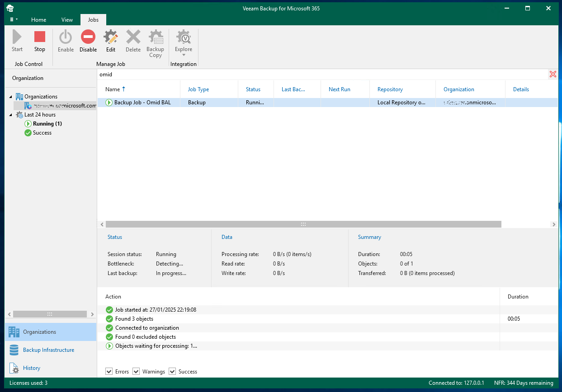Click the 'Found 3 objects' action row
This screenshot has width=562, height=392.
click(x=327, y=319)
